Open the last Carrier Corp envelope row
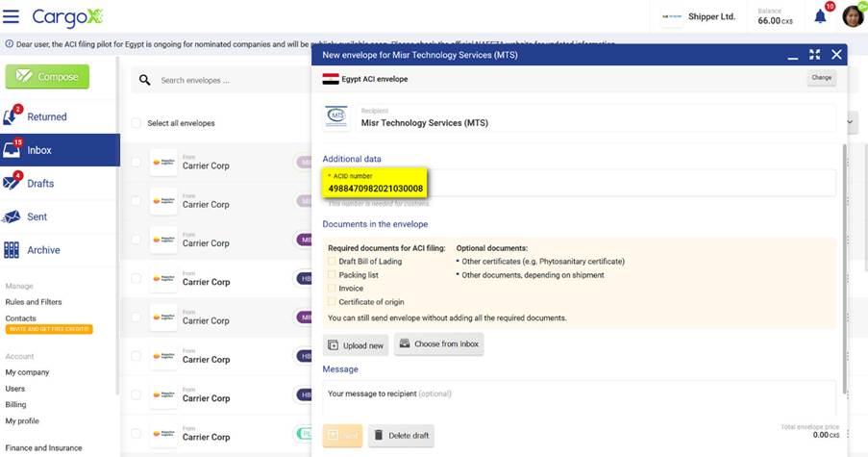 tap(216, 434)
